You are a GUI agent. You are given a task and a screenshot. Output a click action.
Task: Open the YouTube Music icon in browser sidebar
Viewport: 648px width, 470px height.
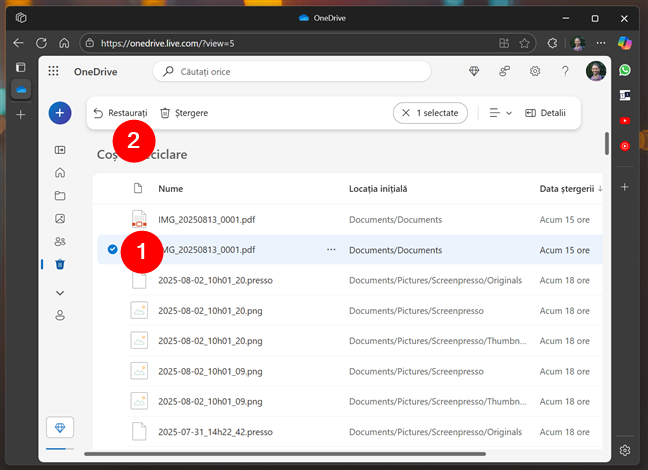(625, 146)
